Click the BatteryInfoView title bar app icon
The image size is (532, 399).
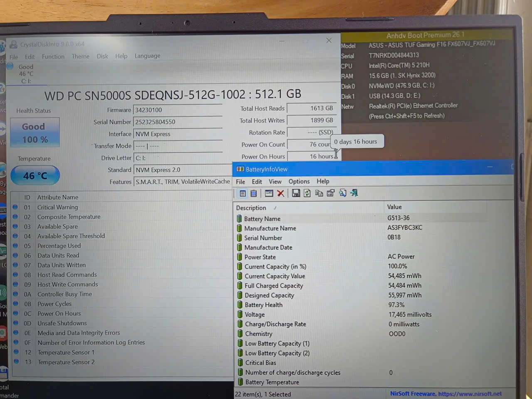[x=240, y=169]
